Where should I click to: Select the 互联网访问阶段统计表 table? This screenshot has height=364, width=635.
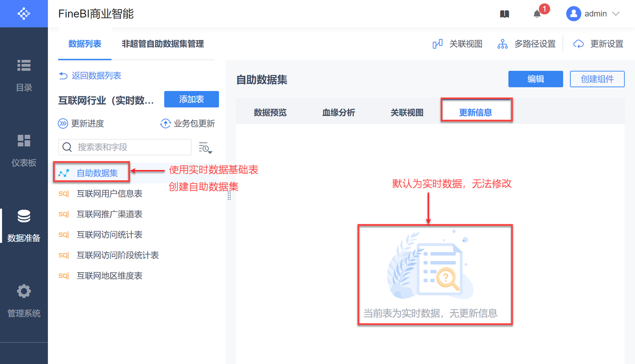(x=118, y=255)
